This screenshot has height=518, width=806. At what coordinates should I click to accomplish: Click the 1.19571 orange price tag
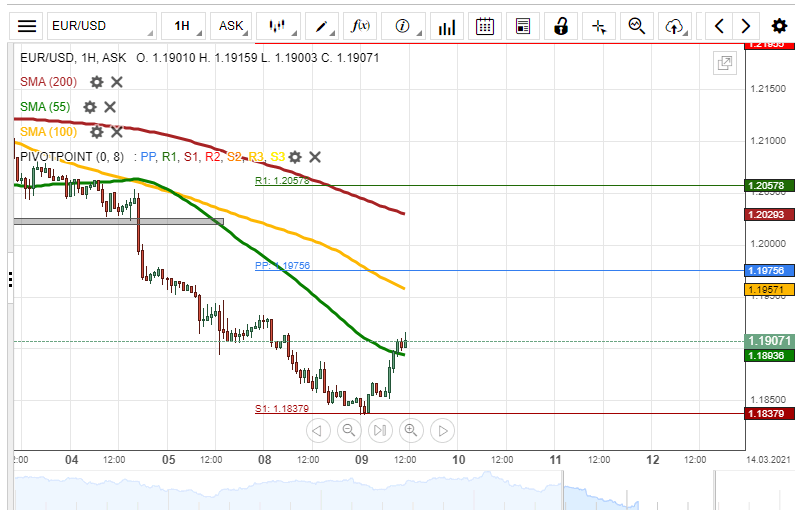click(x=769, y=290)
